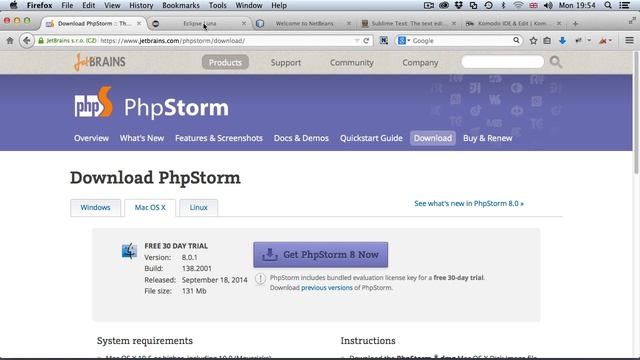Screen dimensions: 640x360
Task: Open the History menu in the menu bar
Action: click(141, 5)
